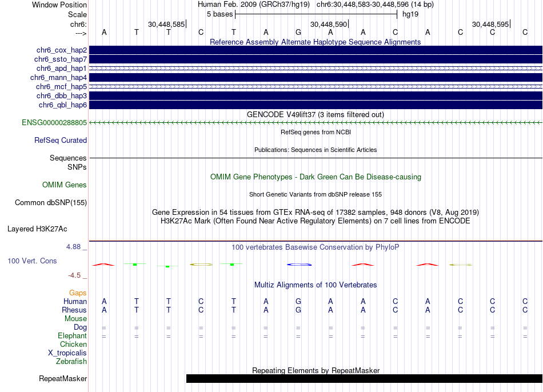This screenshot has width=543, height=392.
Task: Click the 30,448,590 position tick label
Action: [328, 24]
